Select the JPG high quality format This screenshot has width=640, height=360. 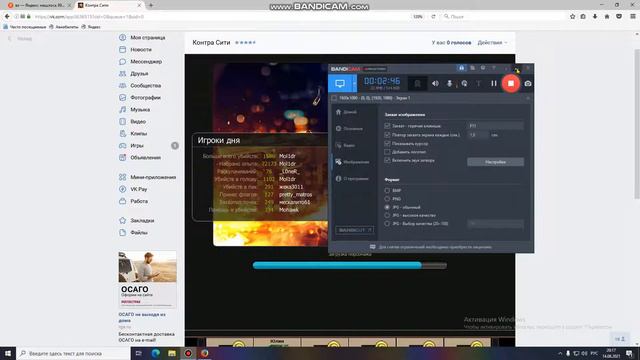click(387, 215)
